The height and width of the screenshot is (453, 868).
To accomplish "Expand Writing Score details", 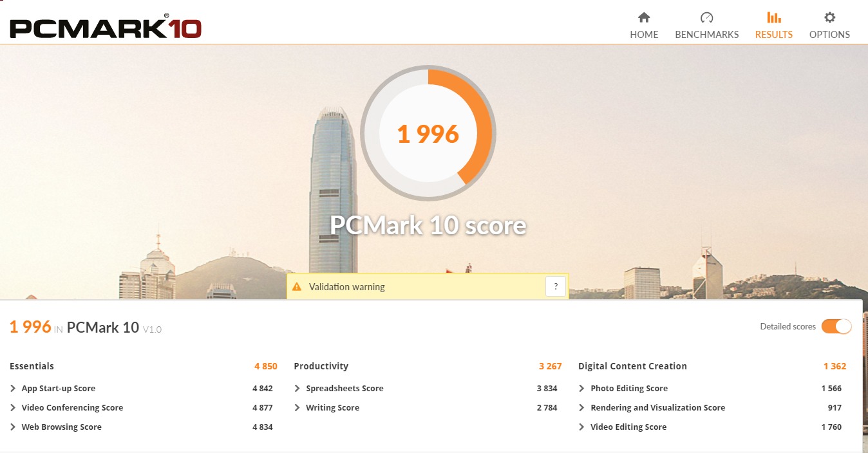I will click(x=297, y=407).
